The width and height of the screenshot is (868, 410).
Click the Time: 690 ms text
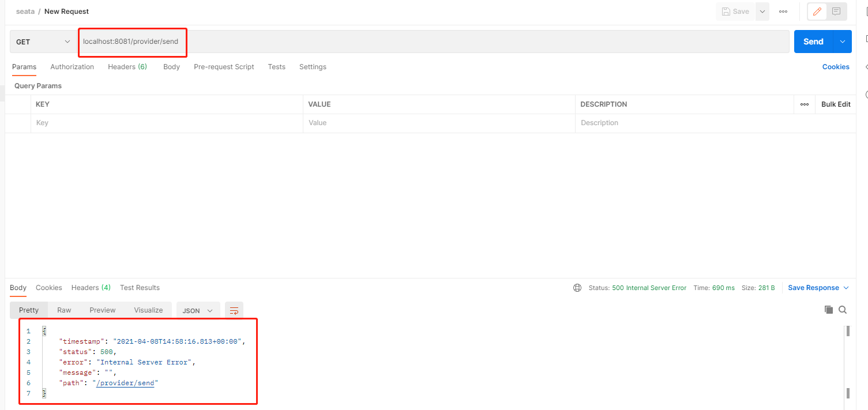714,288
